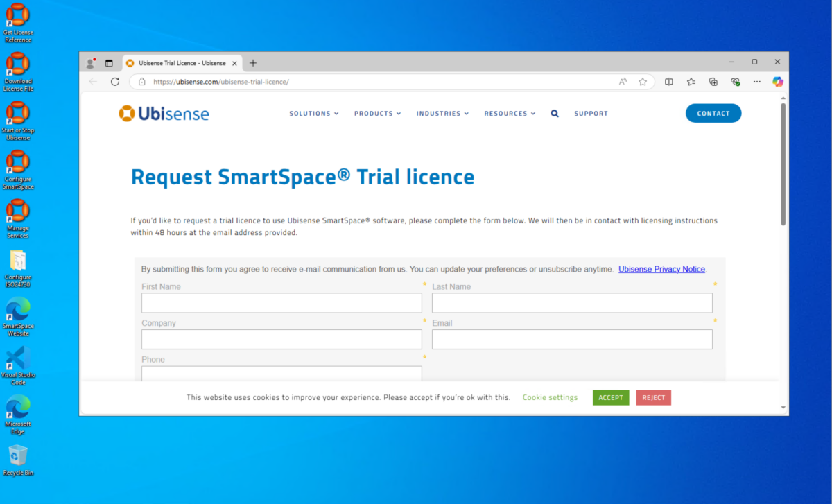Open SmartSpace Website desktop shortcut

[18, 315]
